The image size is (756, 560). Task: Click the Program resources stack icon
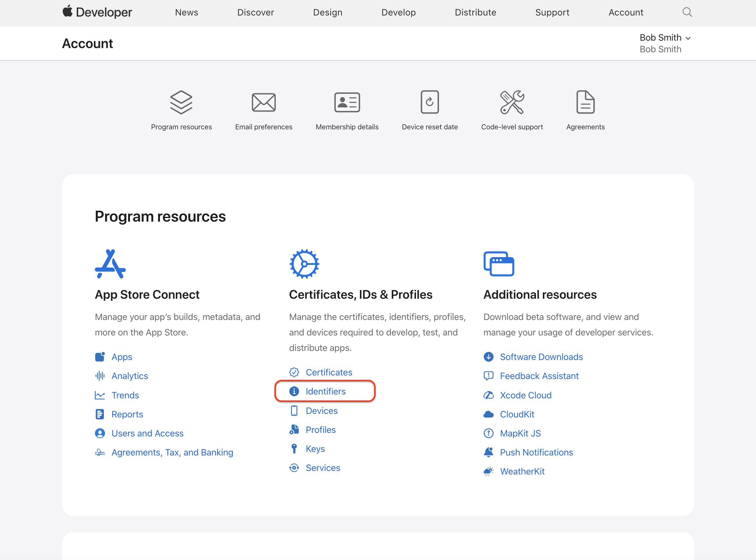coord(181,102)
